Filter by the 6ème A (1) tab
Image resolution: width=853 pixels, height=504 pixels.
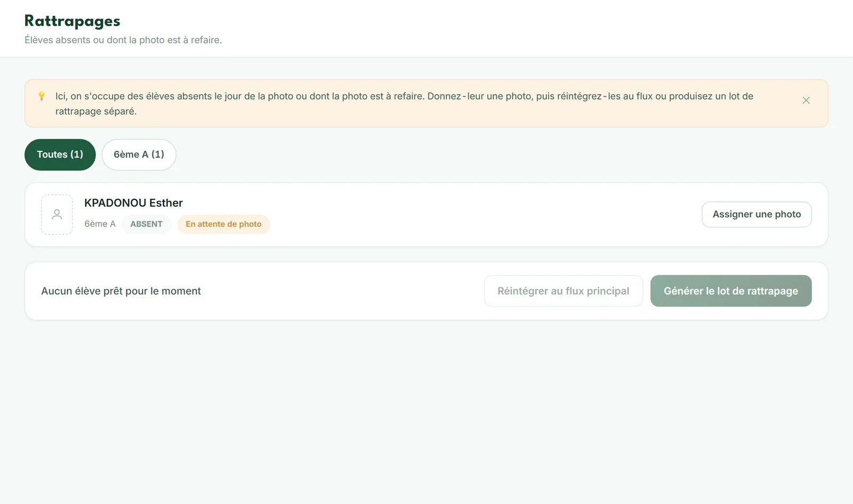pyautogui.click(x=139, y=155)
